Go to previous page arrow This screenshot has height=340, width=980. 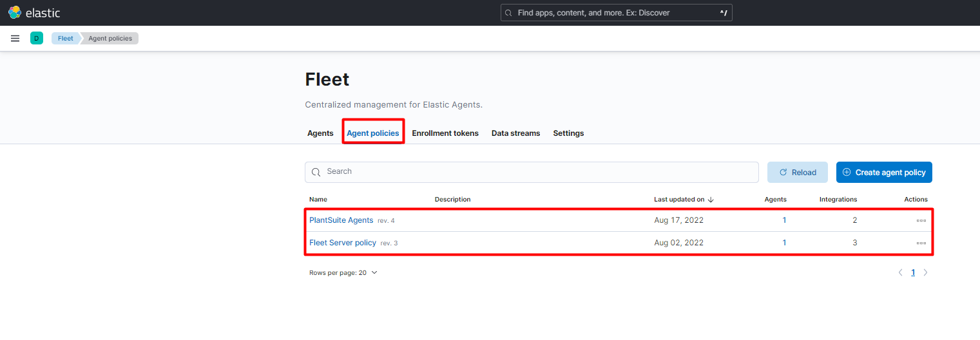click(x=900, y=272)
